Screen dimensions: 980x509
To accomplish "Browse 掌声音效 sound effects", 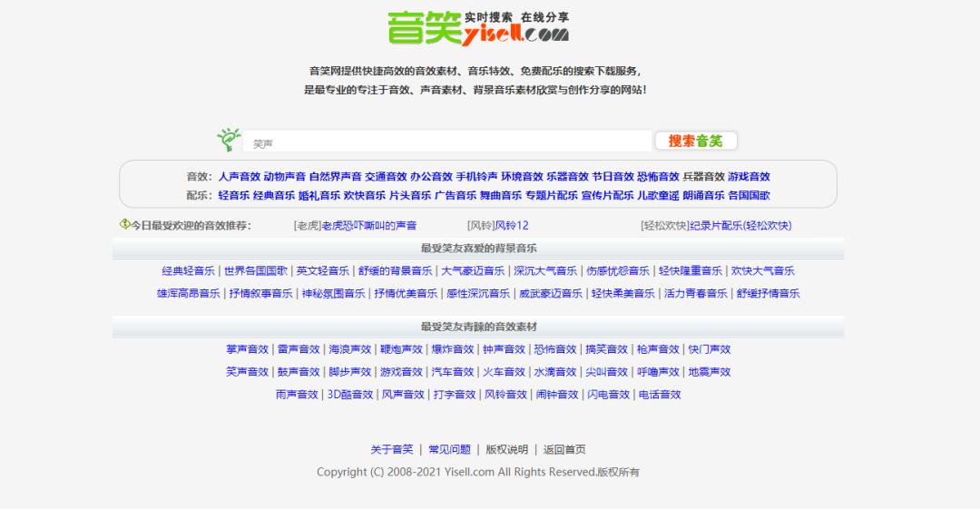I will tap(247, 349).
